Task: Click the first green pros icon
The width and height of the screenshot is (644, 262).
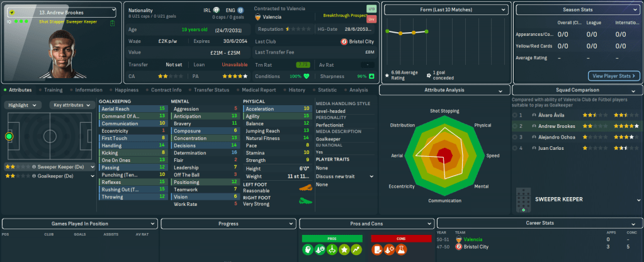Action: click(309, 251)
